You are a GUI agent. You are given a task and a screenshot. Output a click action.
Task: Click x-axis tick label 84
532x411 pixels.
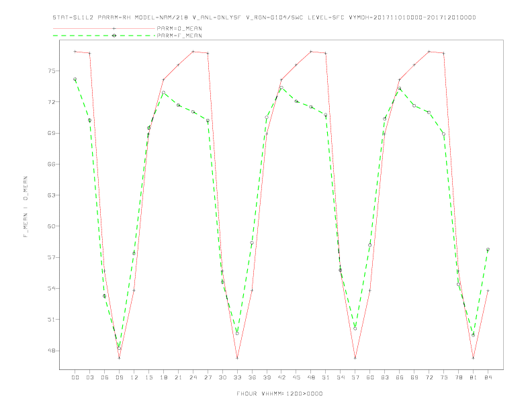tap(488, 377)
